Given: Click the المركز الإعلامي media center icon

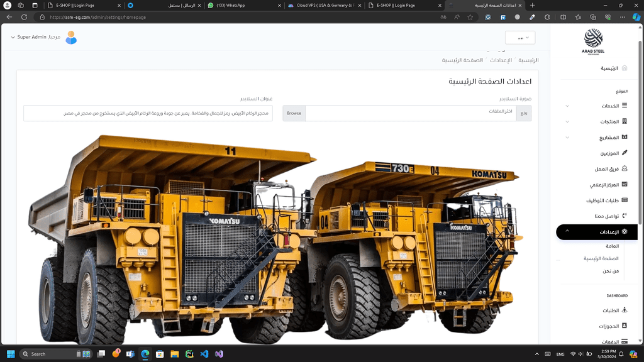Looking at the screenshot, I should coord(625,184).
